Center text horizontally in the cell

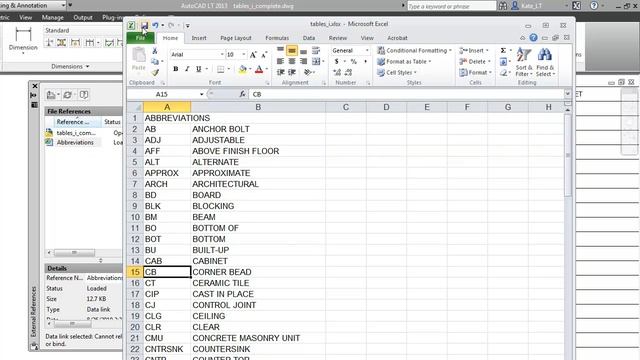[x=292, y=61]
